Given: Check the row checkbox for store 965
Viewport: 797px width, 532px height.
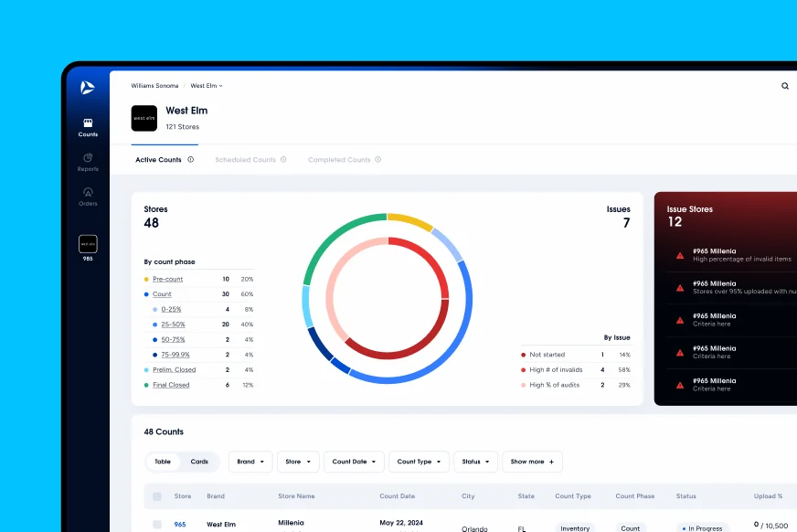Looking at the screenshot, I should click(x=157, y=525).
